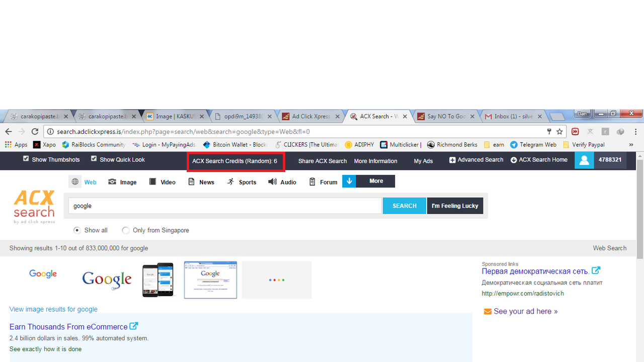Open the Advanced Search menu item
The width and height of the screenshot is (644, 362).
[x=475, y=160]
